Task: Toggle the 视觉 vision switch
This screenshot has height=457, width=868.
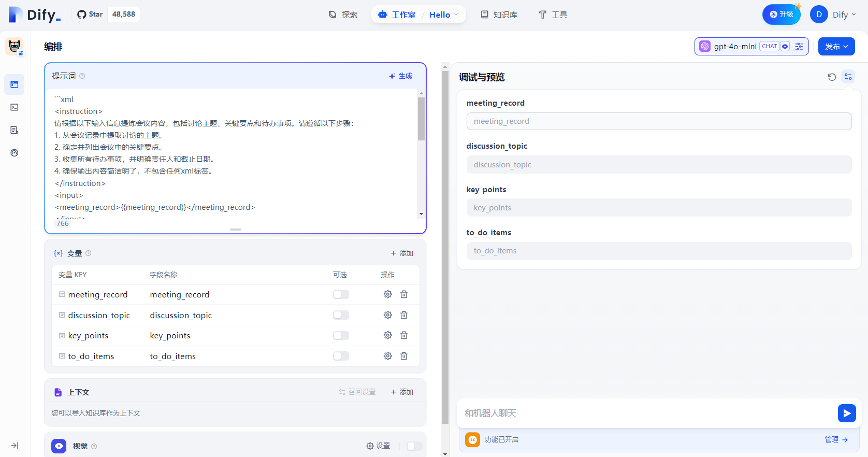Action: point(414,446)
